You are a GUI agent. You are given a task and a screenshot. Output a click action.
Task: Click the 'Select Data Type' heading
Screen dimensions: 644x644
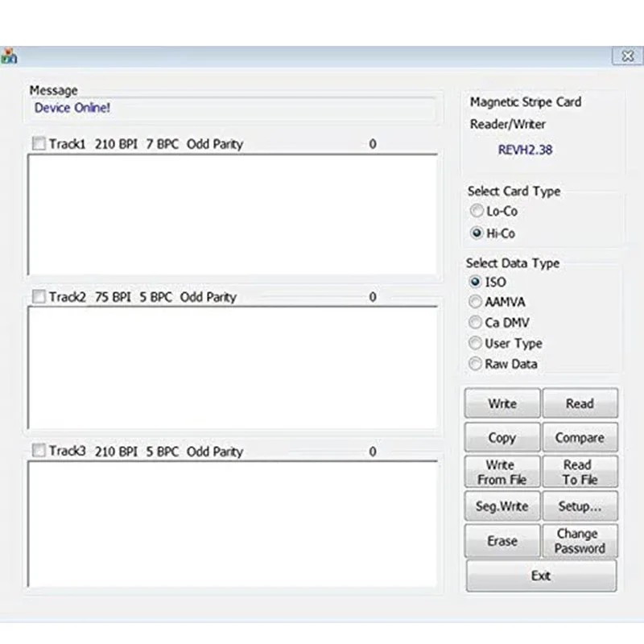coord(513,263)
